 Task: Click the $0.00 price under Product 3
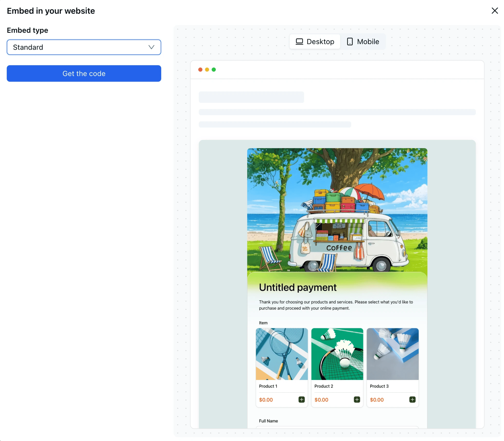tap(377, 400)
